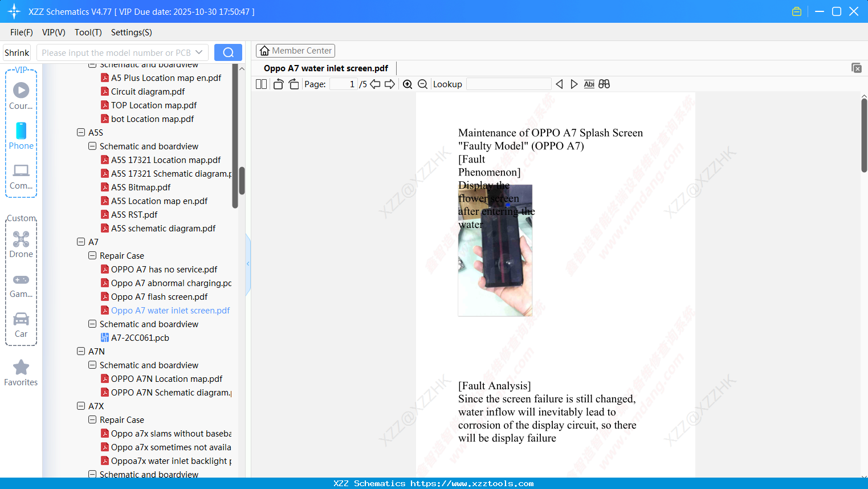Collapse the A7X tree node
This screenshot has width=868, height=489.
[81, 406]
